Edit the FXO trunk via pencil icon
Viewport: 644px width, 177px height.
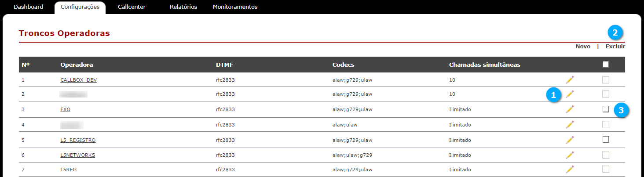click(570, 109)
